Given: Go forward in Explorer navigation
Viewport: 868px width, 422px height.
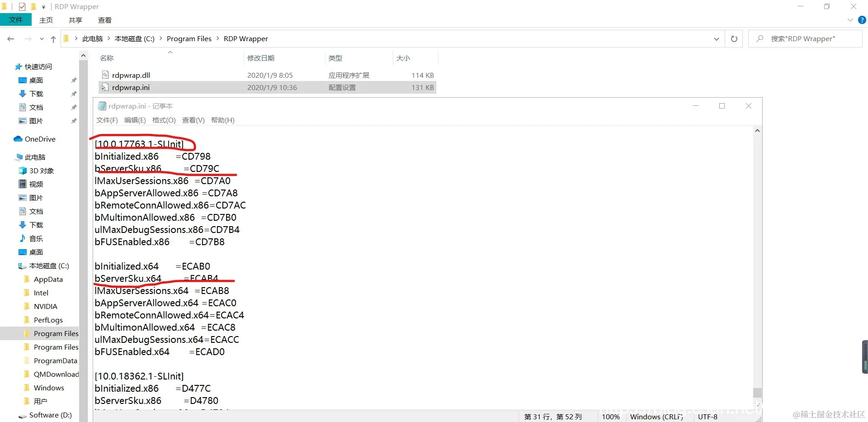Looking at the screenshot, I should [28, 39].
